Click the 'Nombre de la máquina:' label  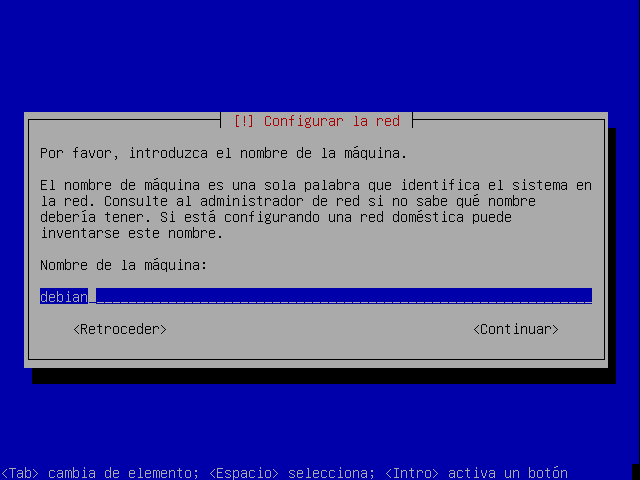pyautogui.click(x=123, y=265)
